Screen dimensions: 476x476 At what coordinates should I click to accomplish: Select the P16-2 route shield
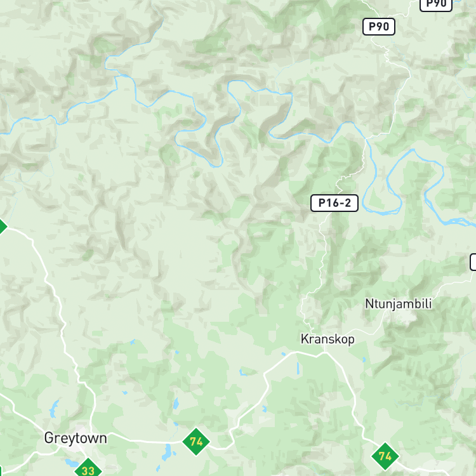[x=334, y=203]
